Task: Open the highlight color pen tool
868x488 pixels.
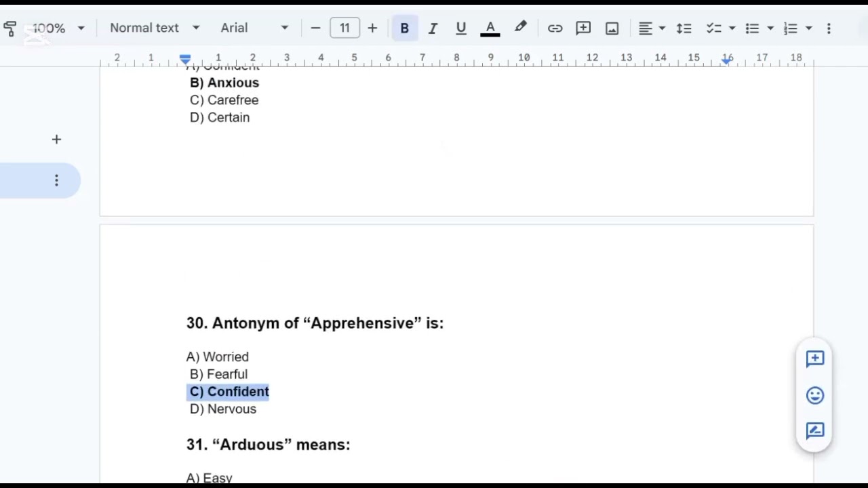Action: (520, 28)
